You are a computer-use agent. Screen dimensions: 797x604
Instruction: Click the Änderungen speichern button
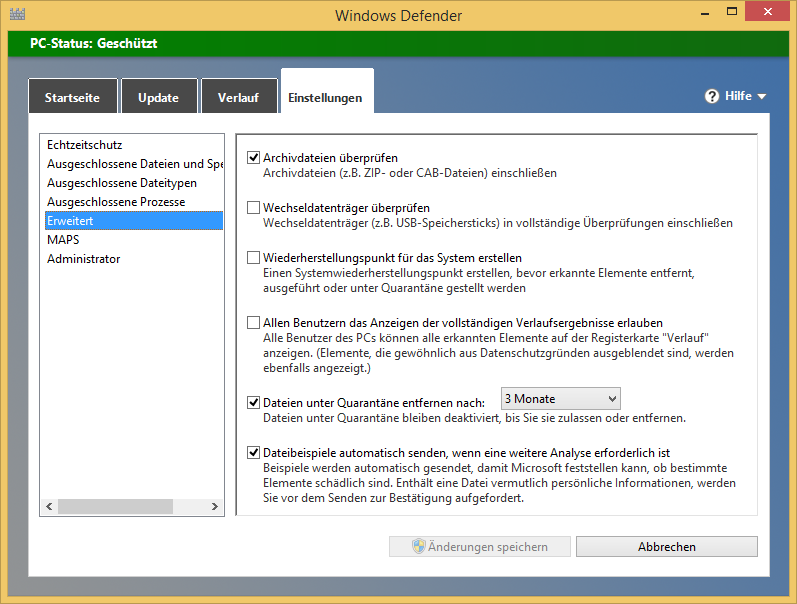[480, 547]
